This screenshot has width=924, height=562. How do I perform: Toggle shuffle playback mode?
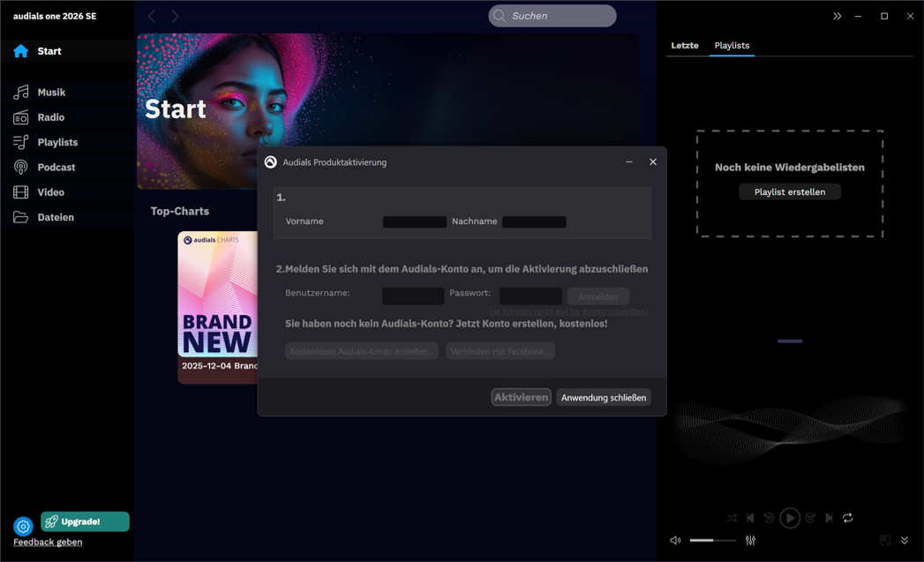731,518
